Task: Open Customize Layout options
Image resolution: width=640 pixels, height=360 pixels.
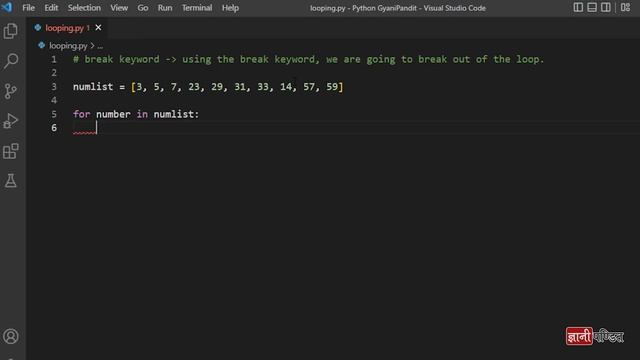Action: pos(625,7)
